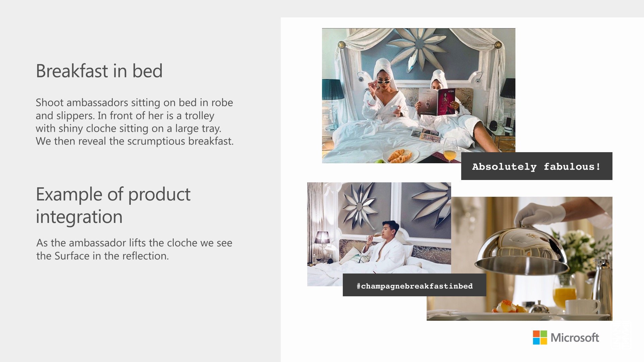The height and width of the screenshot is (362, 644).
Task: Click the plate of croissants on bed
Action: (400, 156)
